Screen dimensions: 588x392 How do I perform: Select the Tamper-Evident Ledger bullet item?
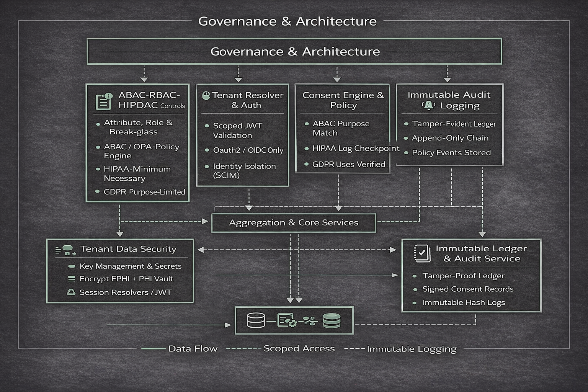tap(454, 124)
